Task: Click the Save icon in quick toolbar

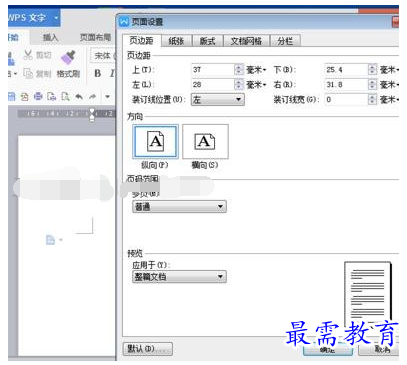Action: pyautogui.click(x=12, y=97)
